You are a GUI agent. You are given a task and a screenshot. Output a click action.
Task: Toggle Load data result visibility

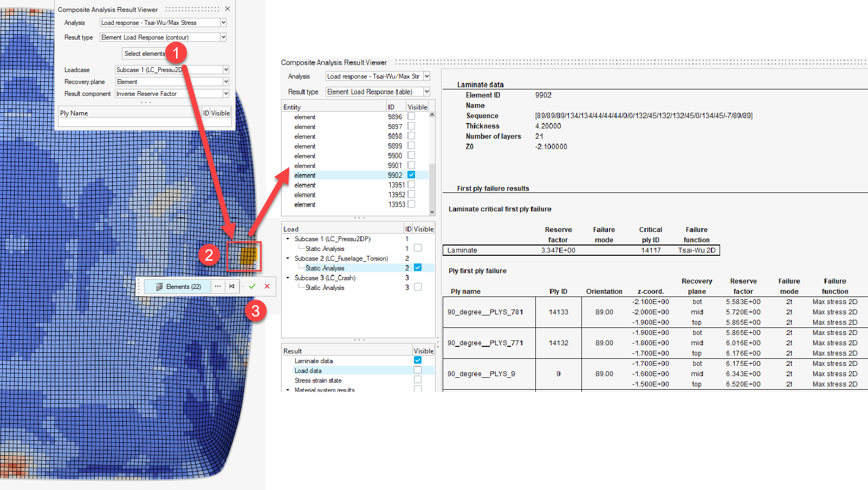click(418, 370)
